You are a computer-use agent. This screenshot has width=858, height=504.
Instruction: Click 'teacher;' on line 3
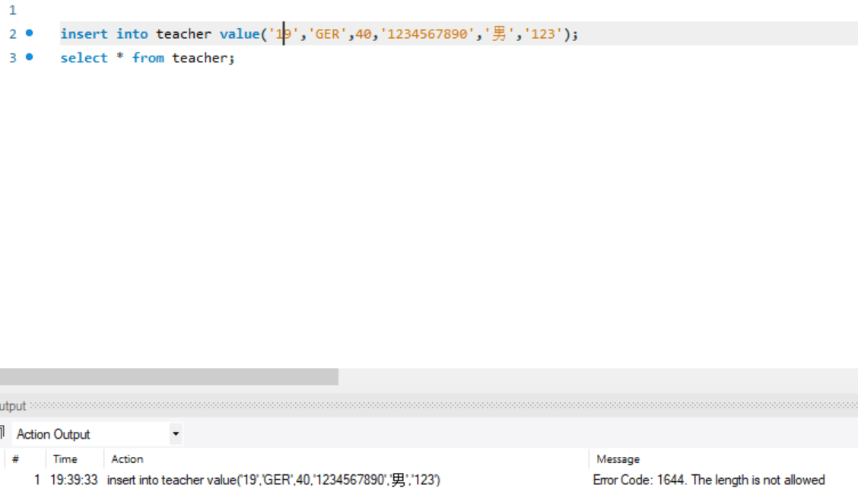point(203,58)
